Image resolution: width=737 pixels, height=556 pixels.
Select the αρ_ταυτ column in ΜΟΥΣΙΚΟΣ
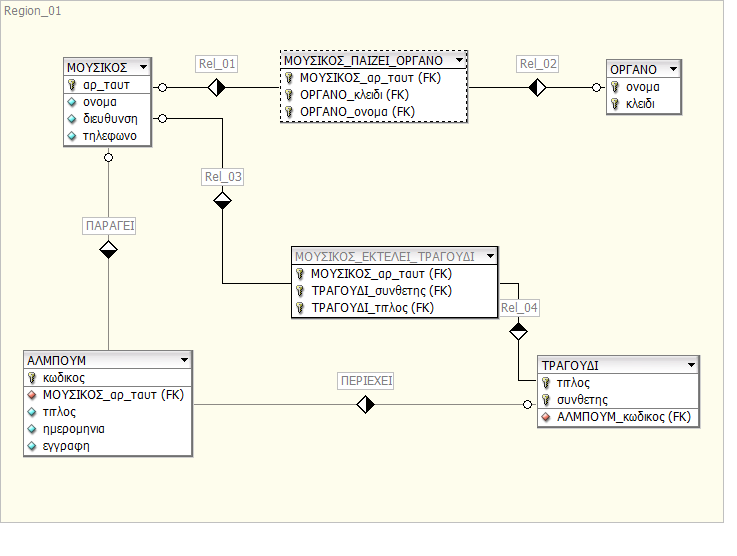pos(106,85)
